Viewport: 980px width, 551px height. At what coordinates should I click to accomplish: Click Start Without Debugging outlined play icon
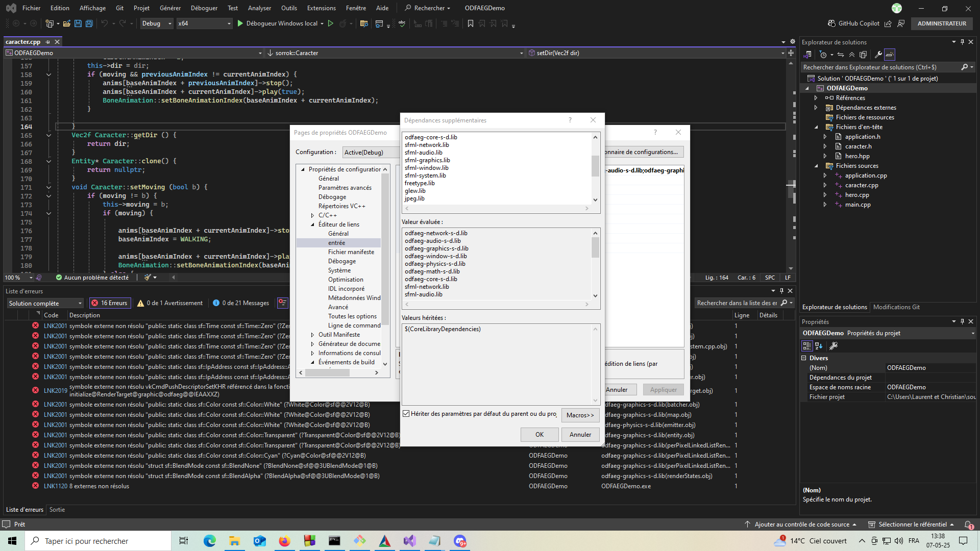coord(331,23)
